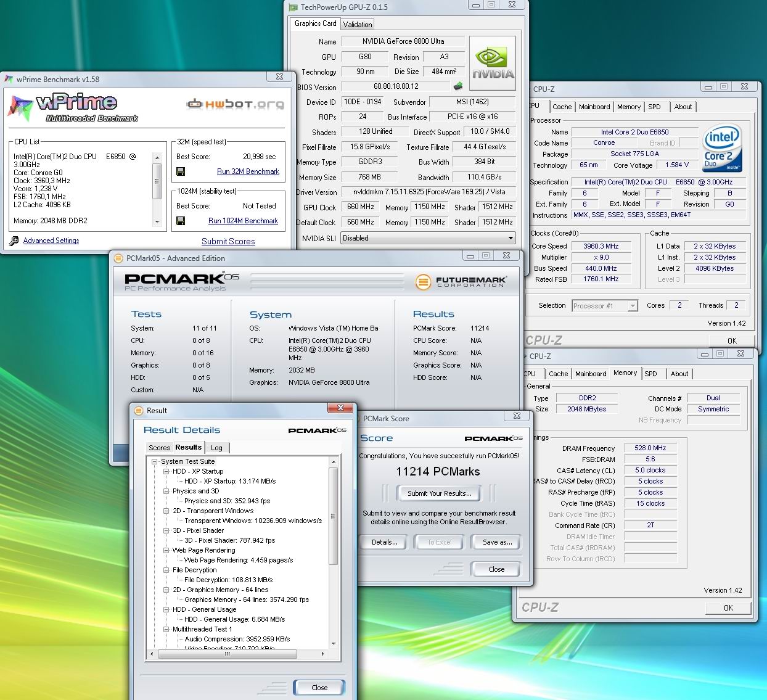
Task: Select the Graphics Card tab in GPU-Z
Action: [315, 23]
